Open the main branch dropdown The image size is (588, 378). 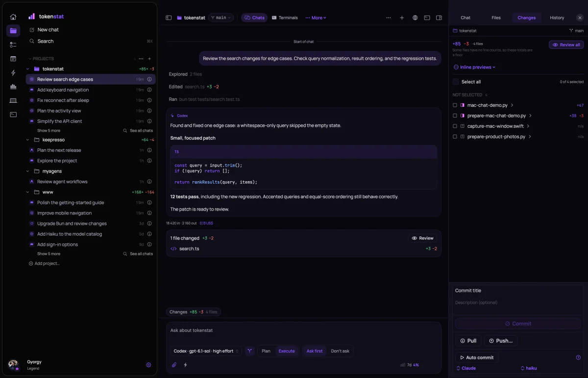221,18
